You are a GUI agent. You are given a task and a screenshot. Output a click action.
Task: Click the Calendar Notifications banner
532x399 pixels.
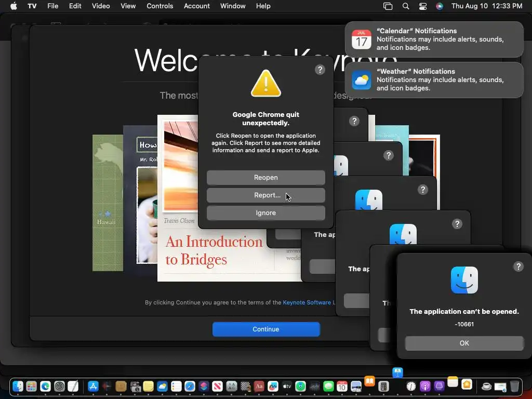434,39
